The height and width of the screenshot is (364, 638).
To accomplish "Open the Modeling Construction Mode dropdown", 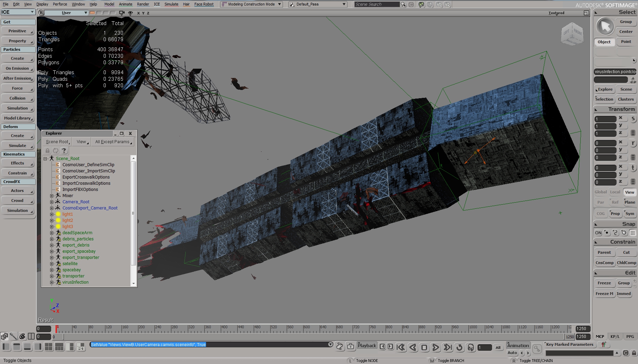I will click(x=252, y=4).
